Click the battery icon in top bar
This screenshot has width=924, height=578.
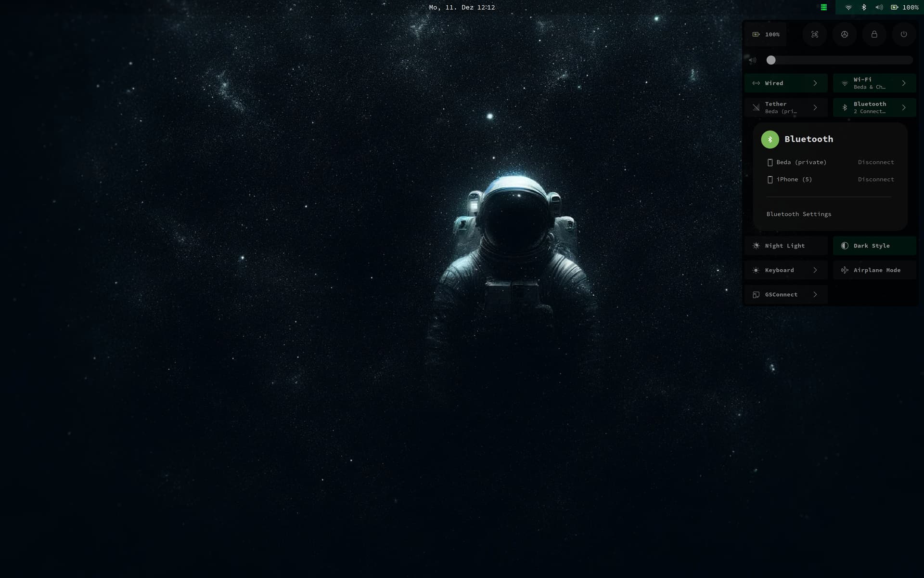pyautogui.click(x=895, y=7)
